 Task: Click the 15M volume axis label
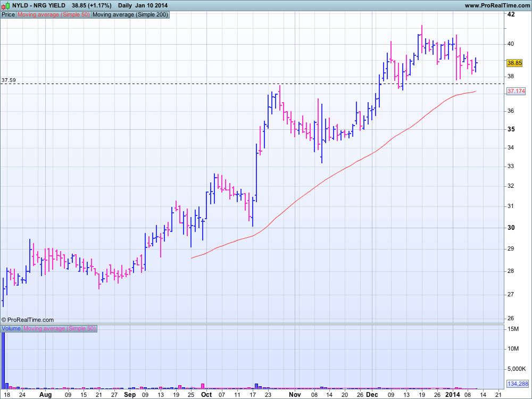tap(513, 329)
